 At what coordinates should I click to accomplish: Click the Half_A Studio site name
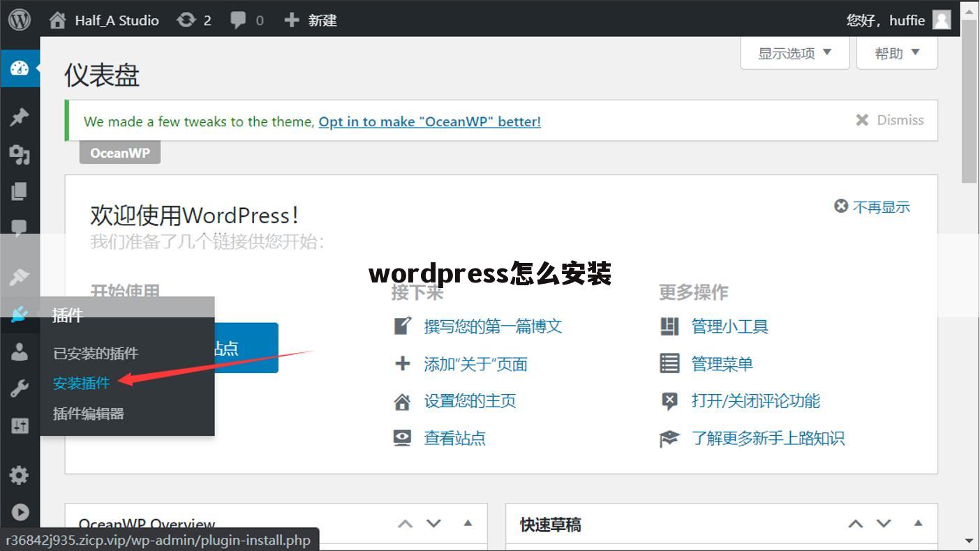[x=117, y=20]
